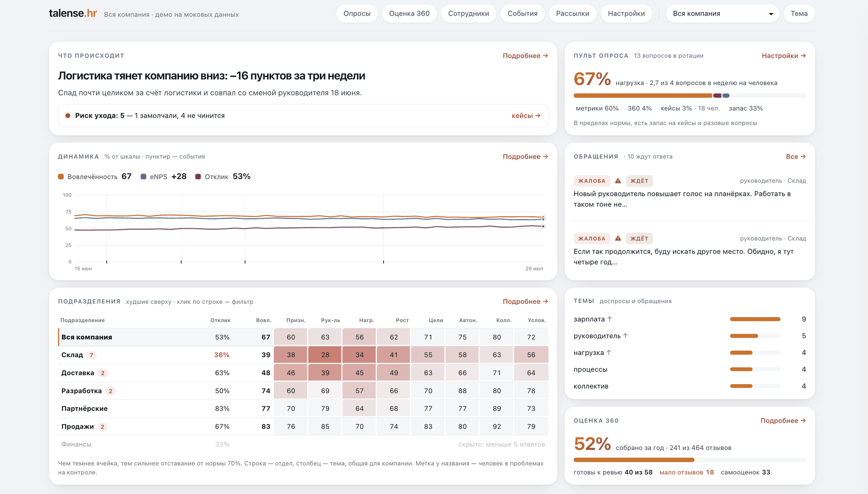Select the Склад department row

303,355
